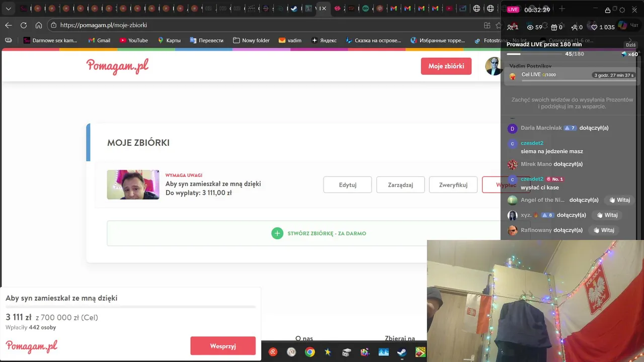Image resolution: width=644 pixels, height=362 pixels.
Task: Open YouTube bookmark
Action: pos(134,40)
